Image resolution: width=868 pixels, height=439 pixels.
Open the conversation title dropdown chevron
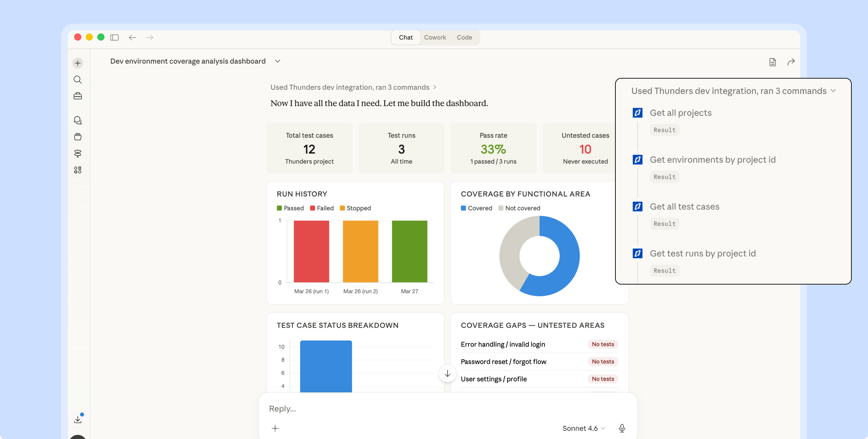coord(278,61)
